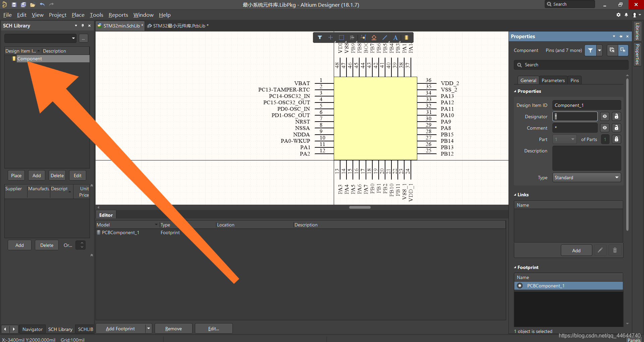Open the Reports menu
The height and width of the screenshot is (342, 644).
pos(118,15)
